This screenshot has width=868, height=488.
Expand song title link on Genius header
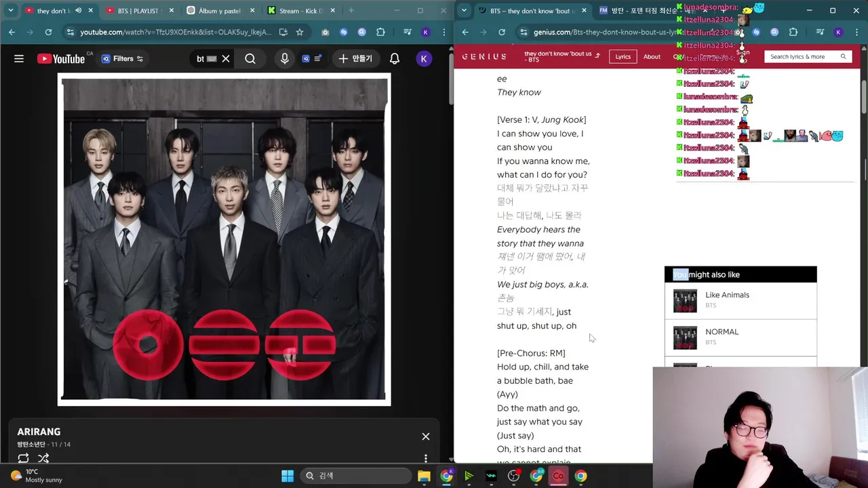click(x=562, y=56)
